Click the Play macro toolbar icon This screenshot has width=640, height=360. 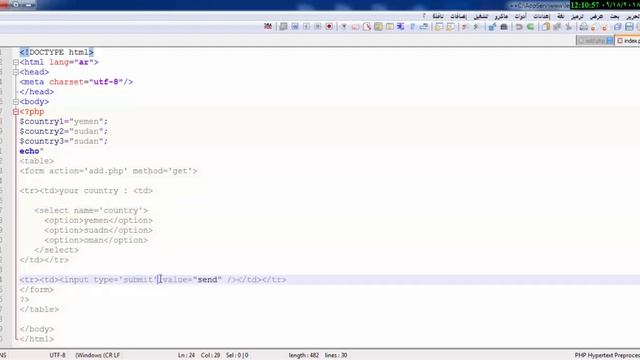point(306,27)
